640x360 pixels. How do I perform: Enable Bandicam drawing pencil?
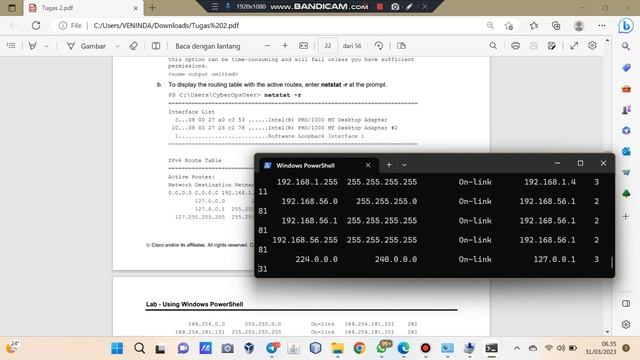pos(409,7)
